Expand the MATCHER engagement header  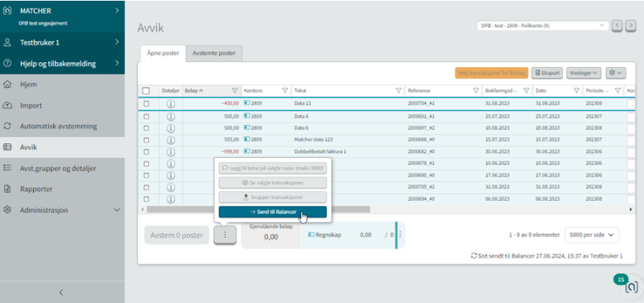point(62,16)
